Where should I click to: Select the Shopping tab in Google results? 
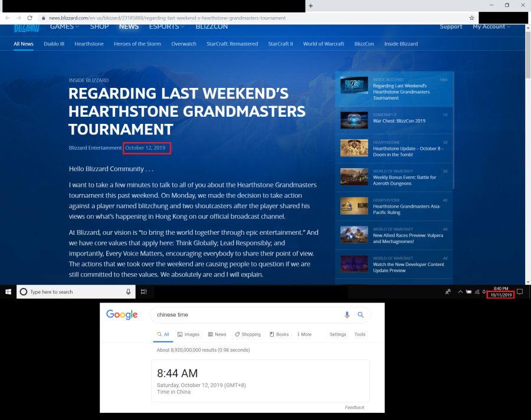tap(248, 334)
